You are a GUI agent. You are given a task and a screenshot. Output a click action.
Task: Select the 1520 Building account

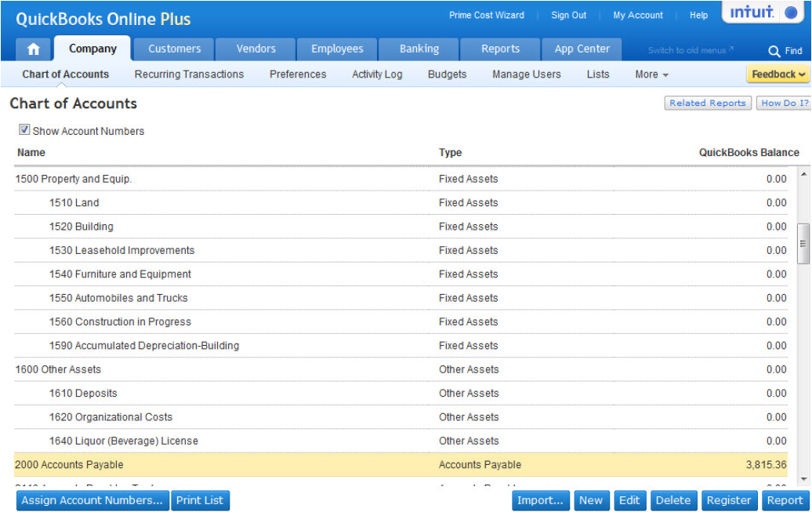click(401, 227)
